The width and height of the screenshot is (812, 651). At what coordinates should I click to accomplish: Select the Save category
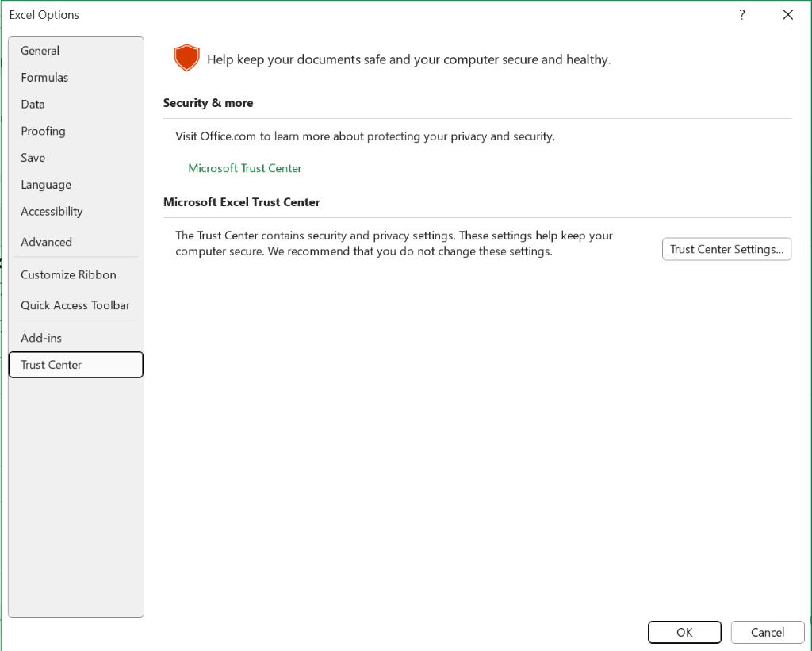(x=75, y=158)
